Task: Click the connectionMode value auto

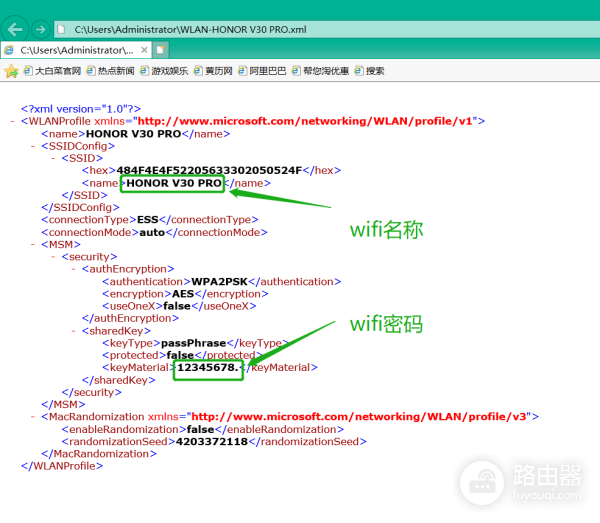Action: 152,232
